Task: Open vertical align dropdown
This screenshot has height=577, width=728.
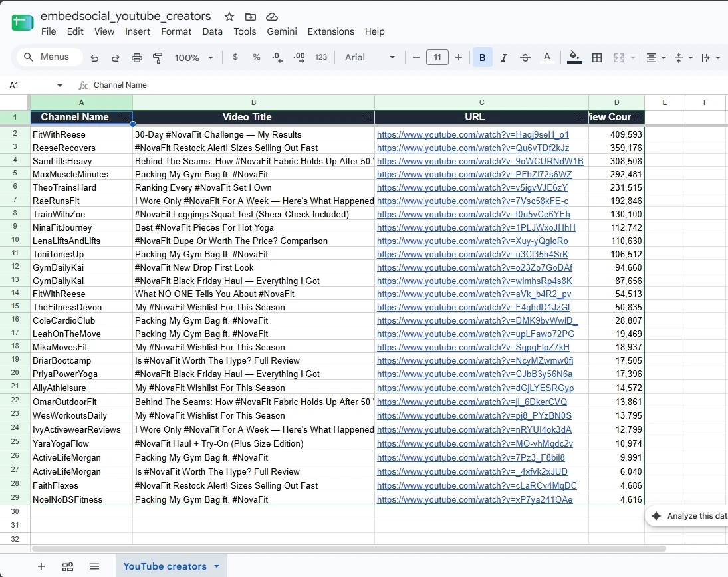Action: (683, 58)
